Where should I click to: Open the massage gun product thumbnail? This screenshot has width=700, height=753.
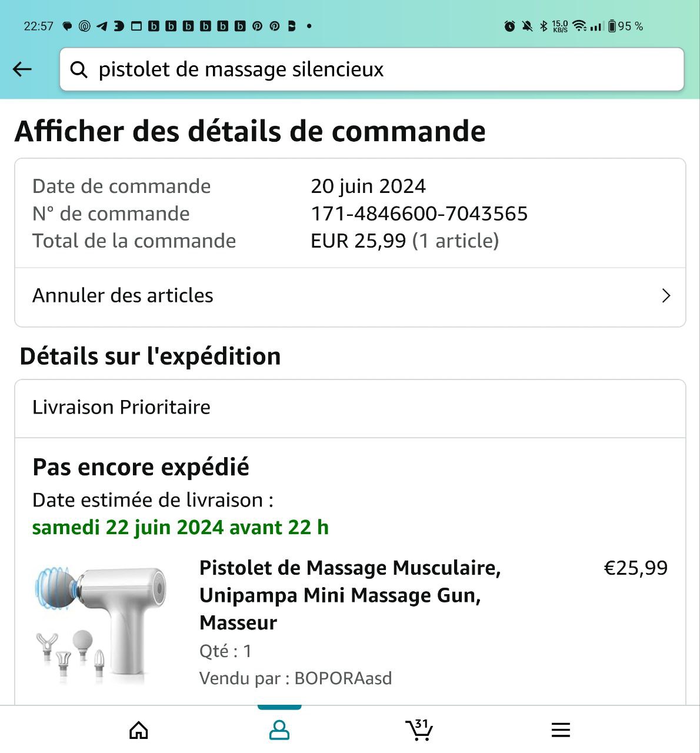pyautogui.click(x=101, y=624)
